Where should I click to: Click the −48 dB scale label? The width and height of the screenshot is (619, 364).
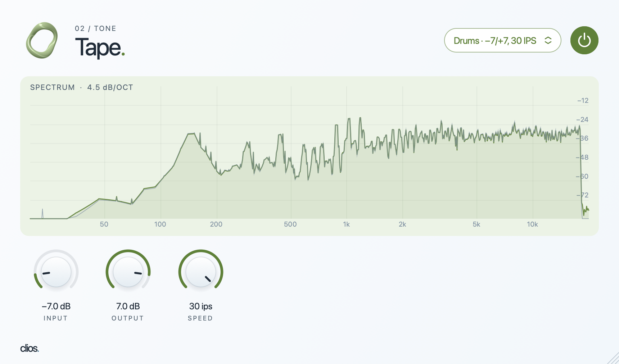[x=583, y=157]
